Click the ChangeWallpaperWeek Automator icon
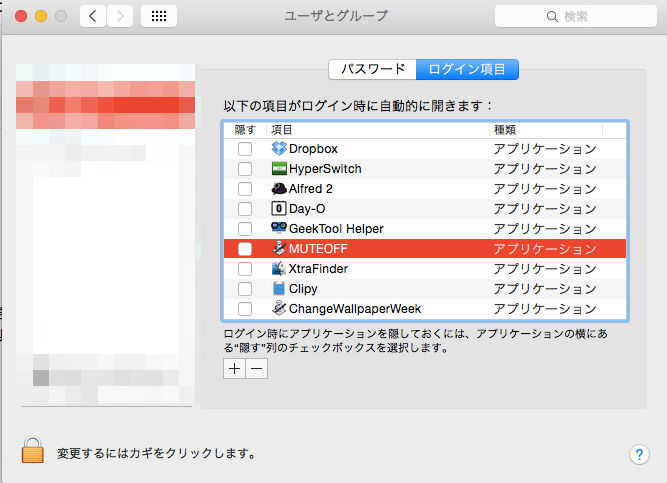Image resolution: width=667 pixels, height=483 pixels. coord(279,308)
